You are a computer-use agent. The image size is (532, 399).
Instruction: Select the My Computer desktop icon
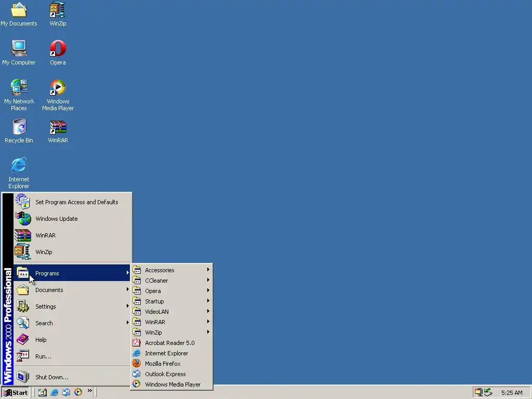click(19, 52)
